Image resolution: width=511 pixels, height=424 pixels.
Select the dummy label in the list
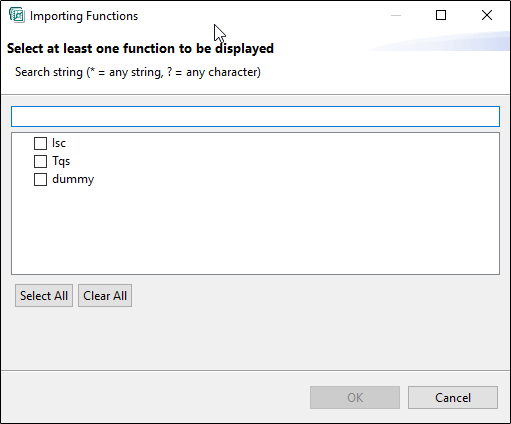[x=73, y=179]
